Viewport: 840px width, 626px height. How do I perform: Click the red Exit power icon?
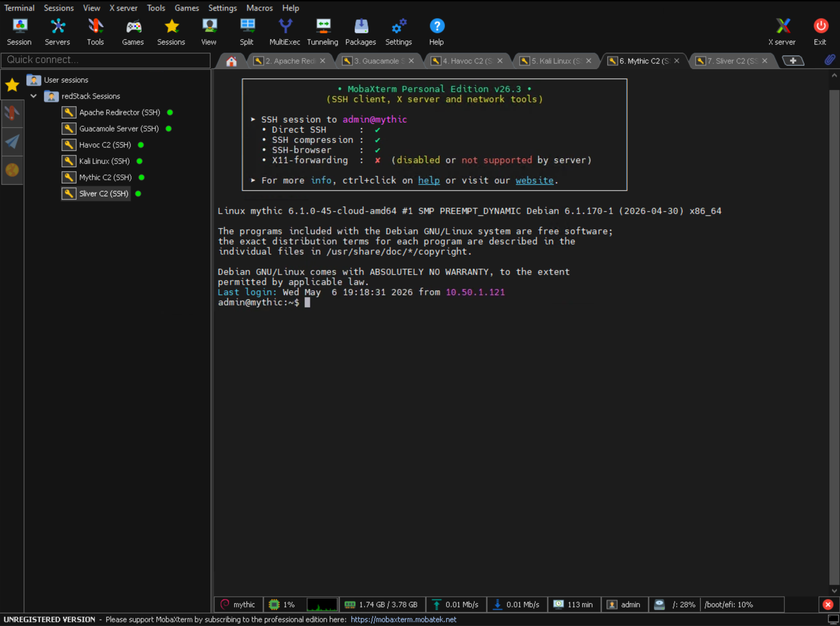pyautogui.click(x=820, y=32)
